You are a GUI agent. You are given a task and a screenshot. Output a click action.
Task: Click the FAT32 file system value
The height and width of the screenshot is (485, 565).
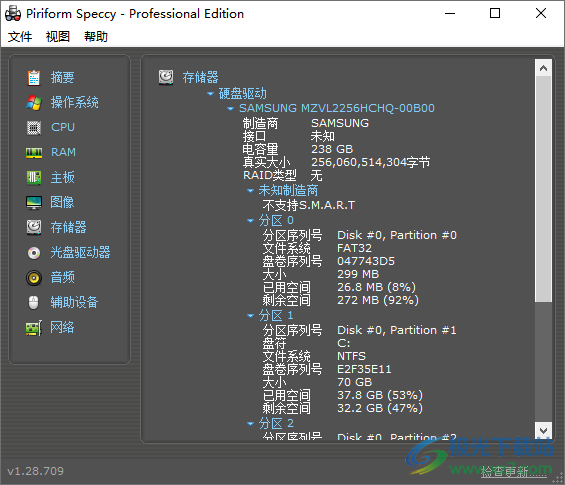355,248
